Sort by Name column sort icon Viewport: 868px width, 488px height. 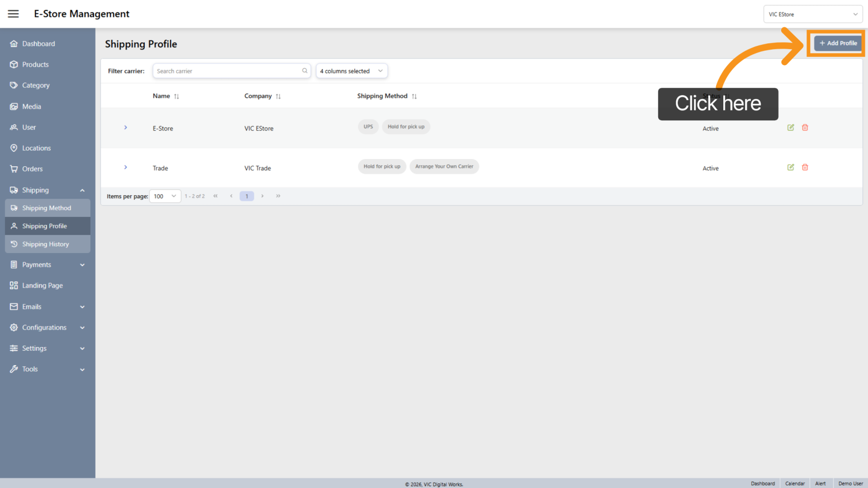click(177, 97)
